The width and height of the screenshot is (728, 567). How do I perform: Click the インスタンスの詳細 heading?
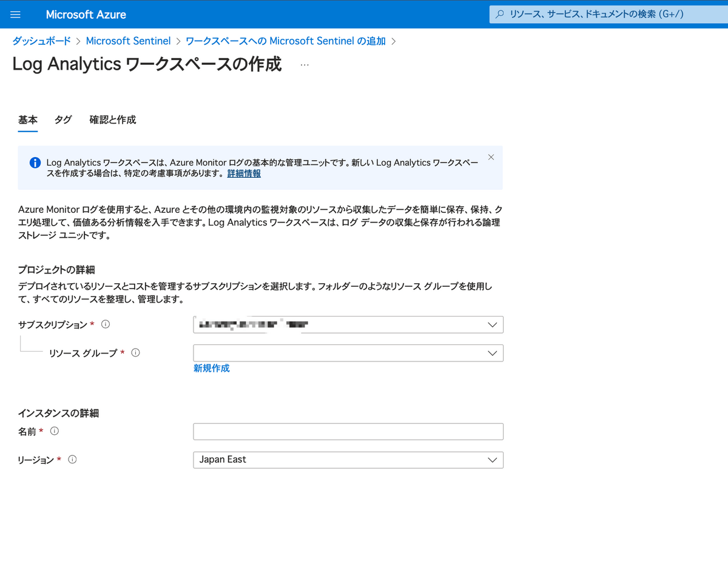(x=58, y=414)
